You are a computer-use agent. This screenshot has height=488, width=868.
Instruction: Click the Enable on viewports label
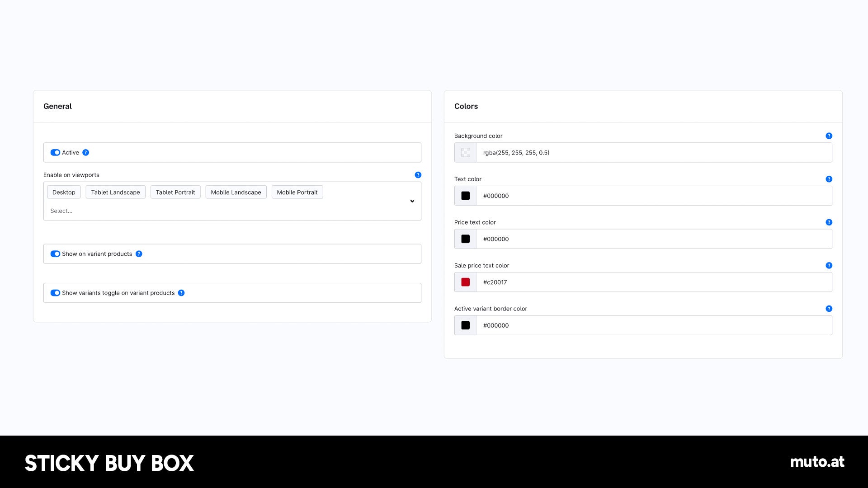pyautogui.click(x=71, y=175)
